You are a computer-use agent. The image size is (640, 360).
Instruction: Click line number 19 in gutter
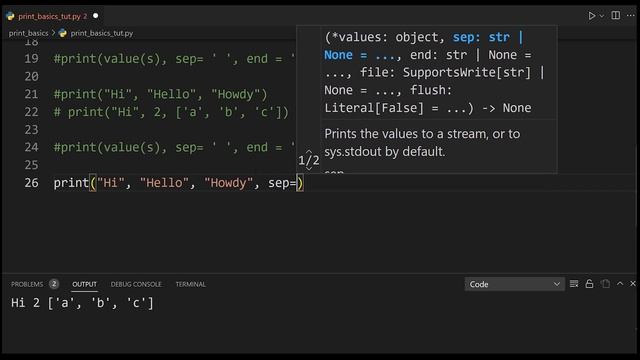(x=31, y=59)
